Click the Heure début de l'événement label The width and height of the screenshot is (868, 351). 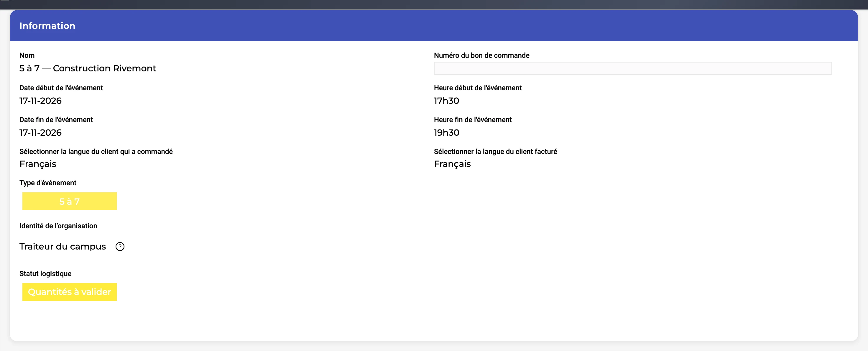tap(478, 88)
